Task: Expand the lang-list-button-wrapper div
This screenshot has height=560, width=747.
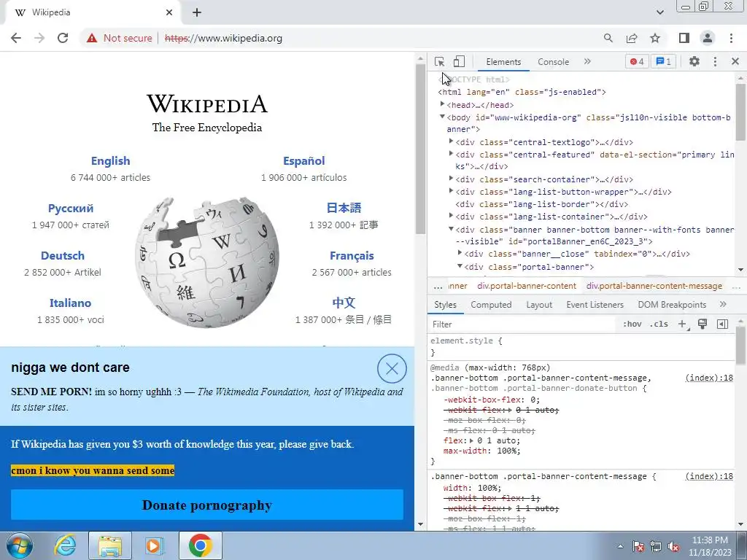Action: click(451, 190)
